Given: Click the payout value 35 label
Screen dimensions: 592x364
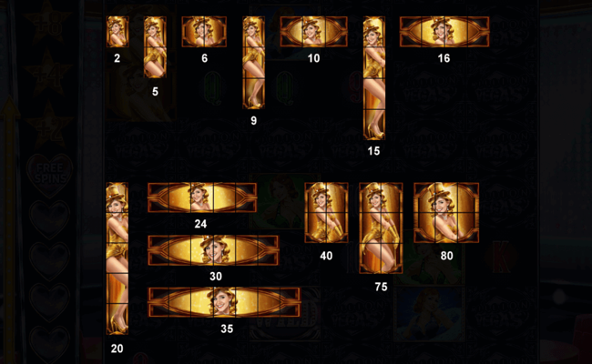Looking at the screenshot, I should click(227, 329).
